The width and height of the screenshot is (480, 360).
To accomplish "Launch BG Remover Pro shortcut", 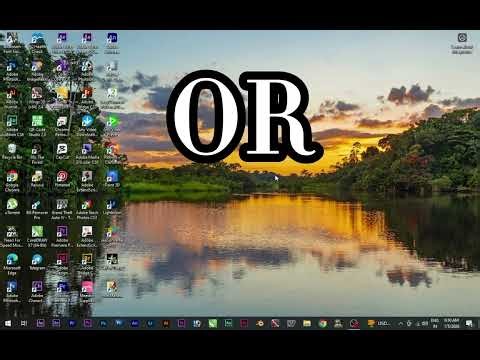I will 37,209.
